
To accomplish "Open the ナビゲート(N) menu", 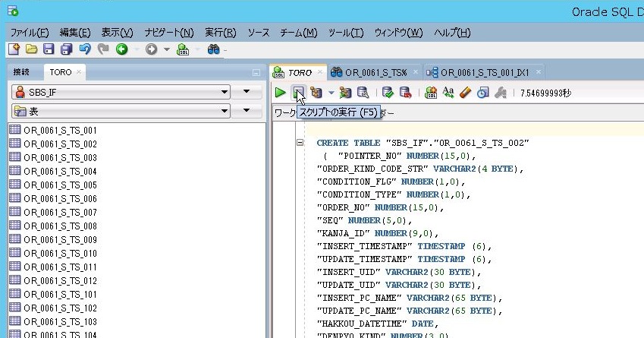I will (x=168, y=33).
